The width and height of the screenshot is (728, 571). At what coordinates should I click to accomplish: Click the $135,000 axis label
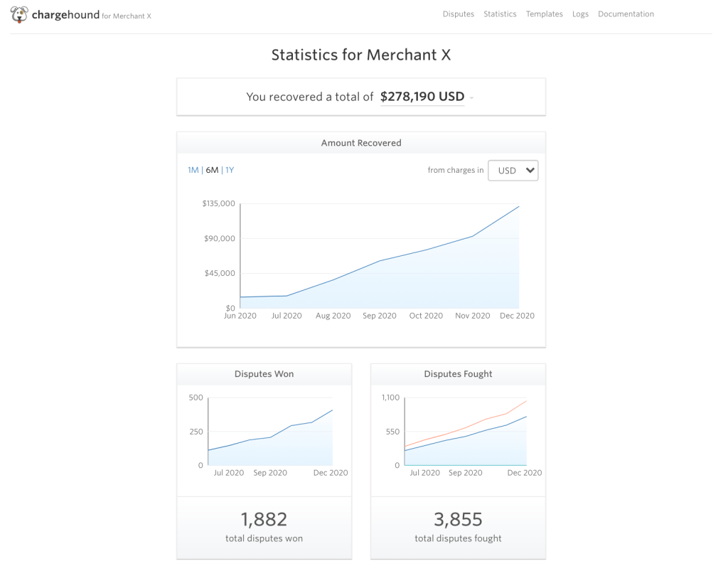pos(219,203)
